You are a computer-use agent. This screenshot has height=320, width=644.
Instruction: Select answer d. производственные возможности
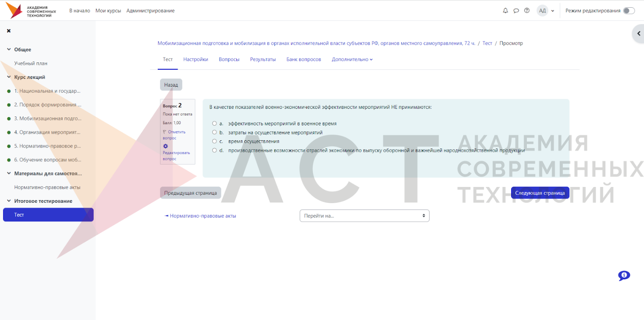[x=215, y=150]
